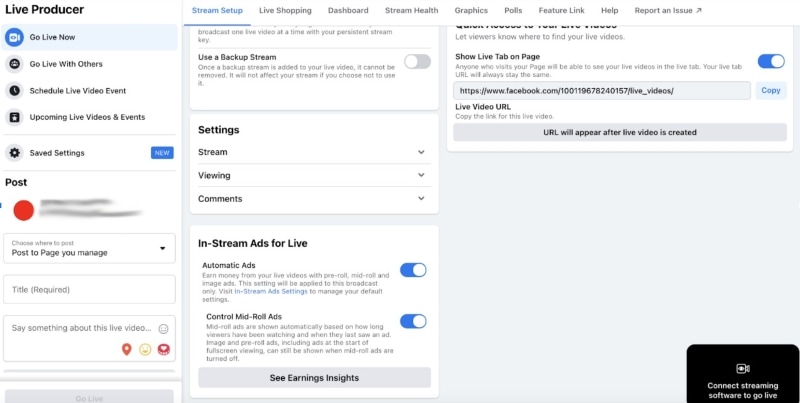Enable the Use a Backup Stream toggle
Viewport: 800px width, 403px height.
[417, 62]
